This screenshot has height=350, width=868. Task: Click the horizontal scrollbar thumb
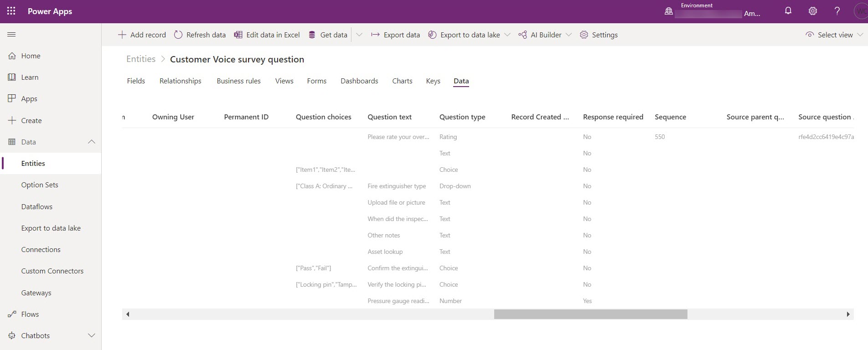pyautogui.click(x=591, y=314)
